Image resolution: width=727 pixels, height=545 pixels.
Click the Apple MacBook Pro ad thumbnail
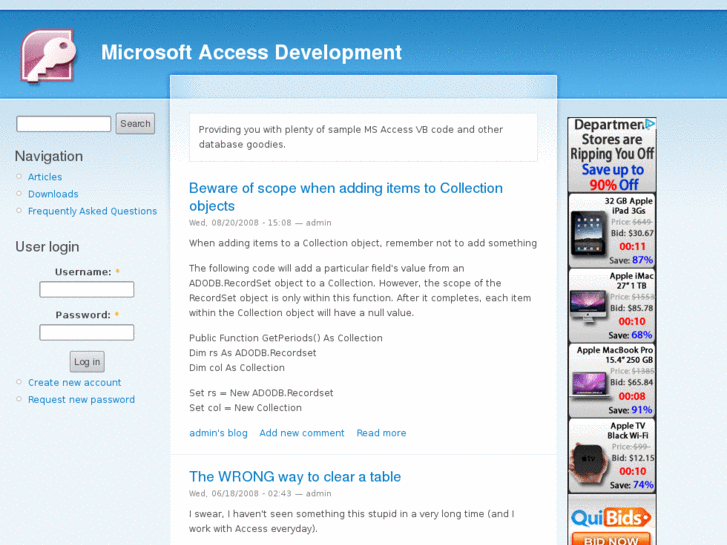tap(589, 384)
